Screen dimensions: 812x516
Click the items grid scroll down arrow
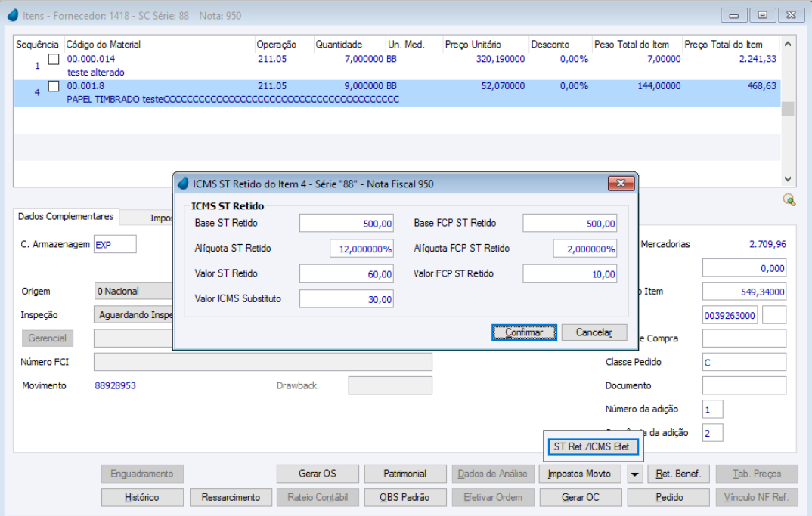click(x=788, y=179)
